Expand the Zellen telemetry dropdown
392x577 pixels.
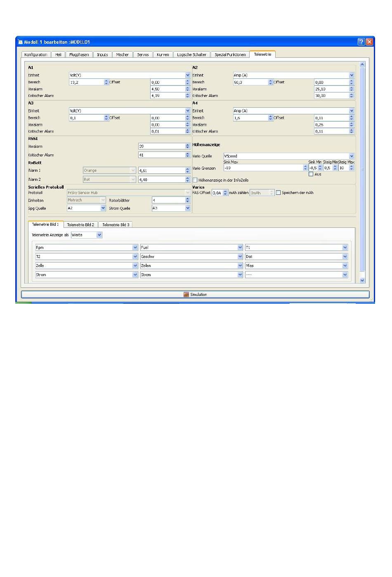coord(191,265)
